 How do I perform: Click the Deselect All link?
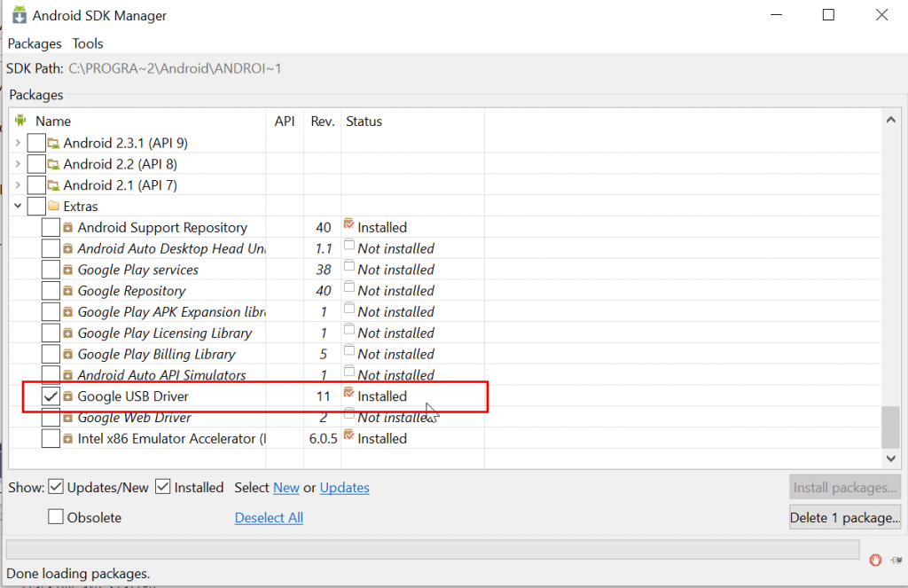coord(269,518)
